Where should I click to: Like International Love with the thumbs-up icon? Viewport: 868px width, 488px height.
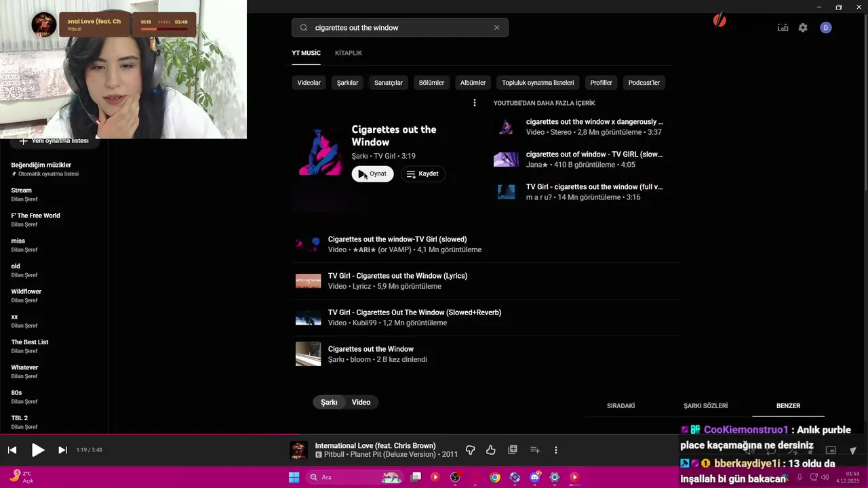(x=491, y=450)
